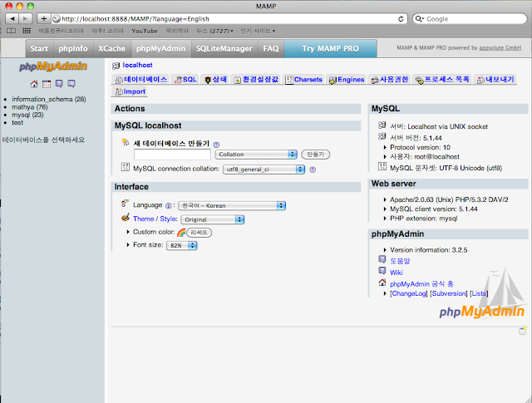Open the ChangeLog link

pos(409,293)
